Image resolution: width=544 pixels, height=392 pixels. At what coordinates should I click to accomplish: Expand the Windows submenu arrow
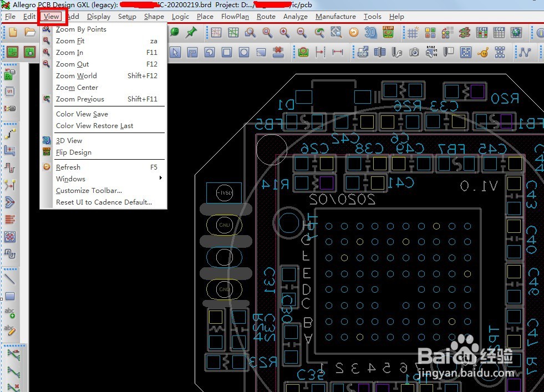coord(161,178)
